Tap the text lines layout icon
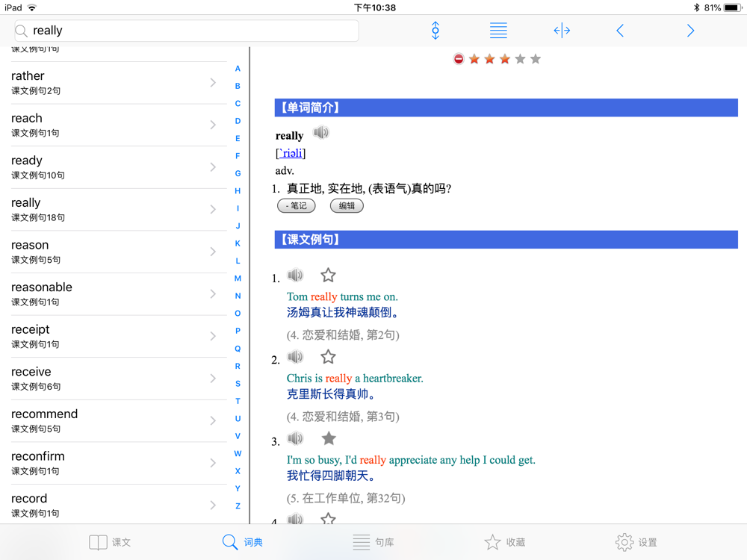 pos(498,31)
